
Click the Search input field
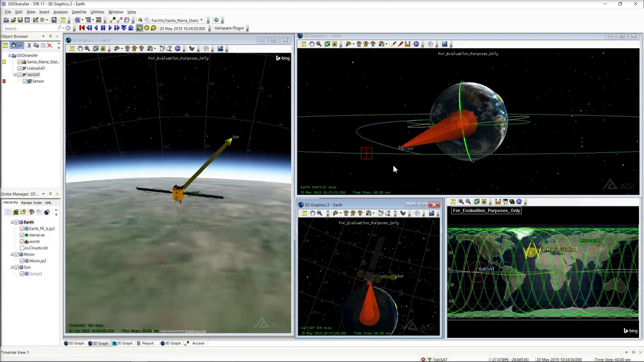pyautogui.click(x=30, y=29)
